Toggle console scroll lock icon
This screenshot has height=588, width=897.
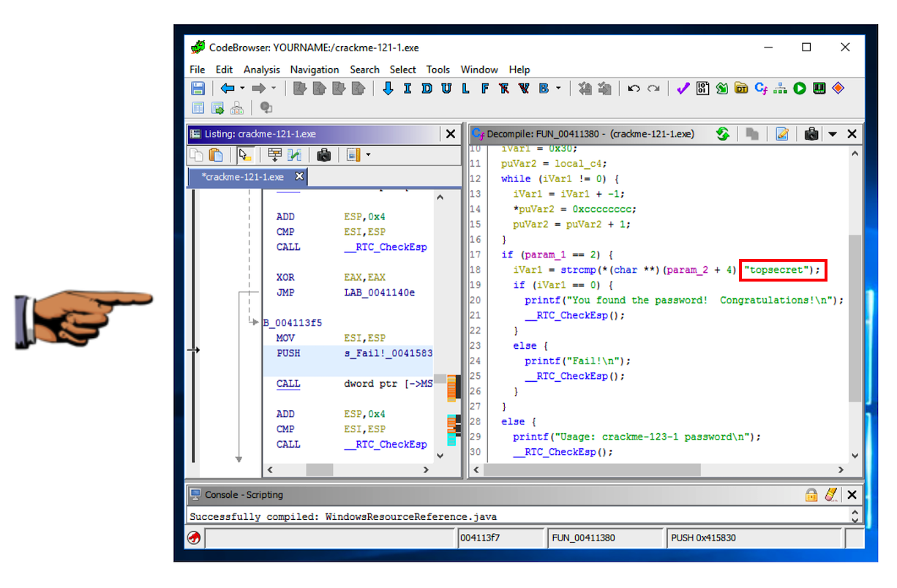tap(811, 495)
